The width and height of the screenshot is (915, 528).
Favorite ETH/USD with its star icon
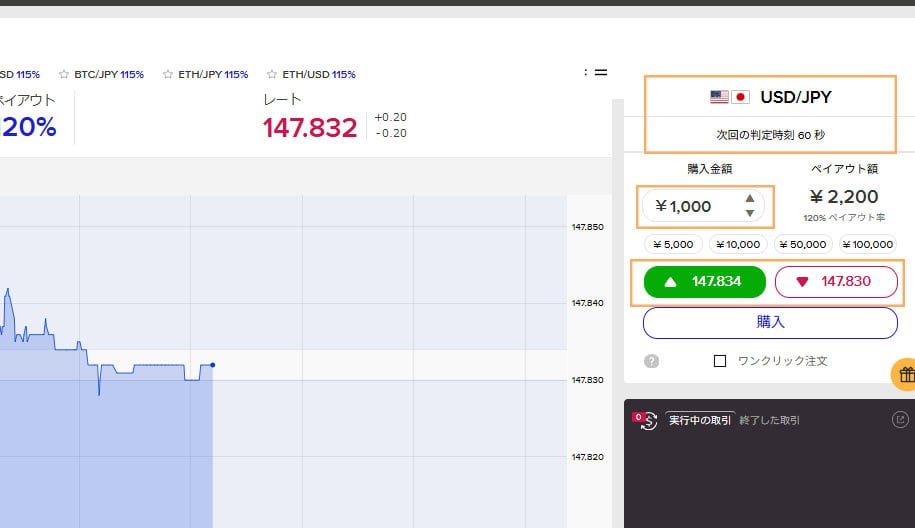272,74
